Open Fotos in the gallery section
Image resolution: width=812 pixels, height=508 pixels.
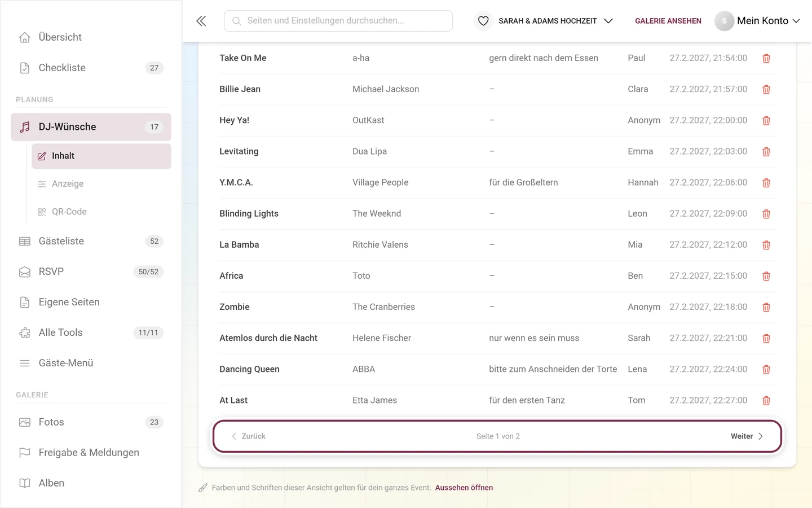[91, 422]
